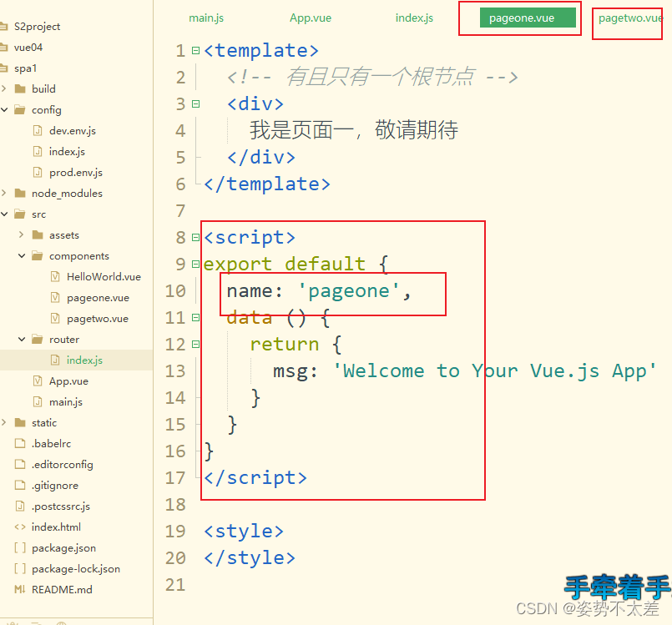Click the main.js file icon in tree
This screenshot has width=672, height=625.
click(x=38, y=402)
